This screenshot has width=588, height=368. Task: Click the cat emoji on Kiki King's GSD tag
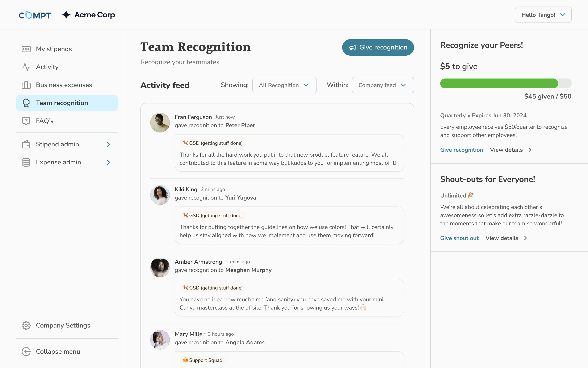pyautogui.click(x=185, y=215)
